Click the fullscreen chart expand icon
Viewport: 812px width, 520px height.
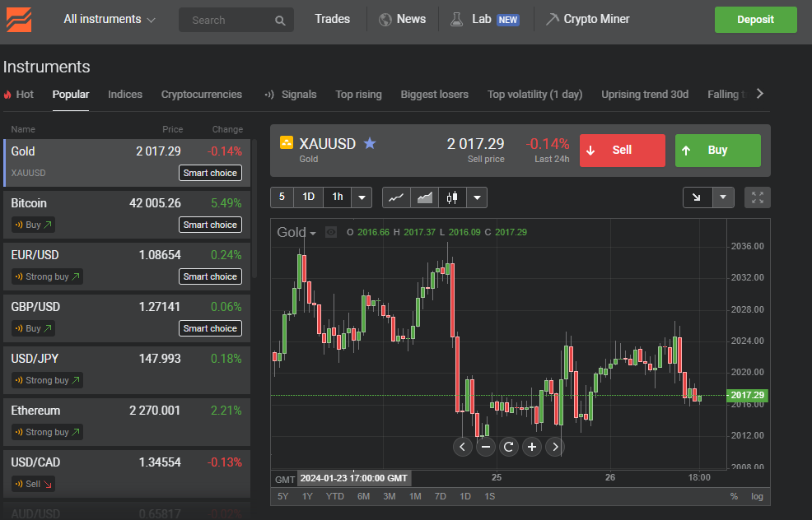pos(758,197)
